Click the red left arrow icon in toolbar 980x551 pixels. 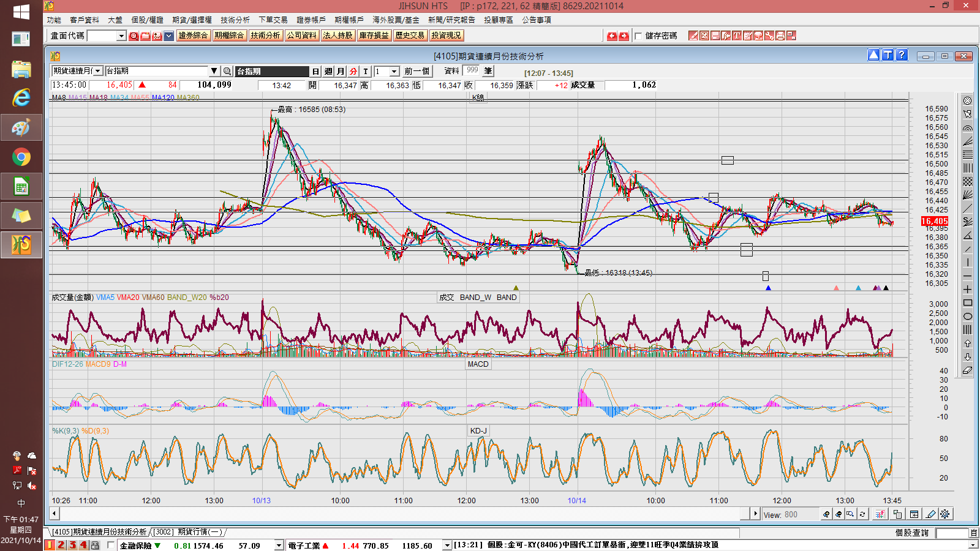612,36
